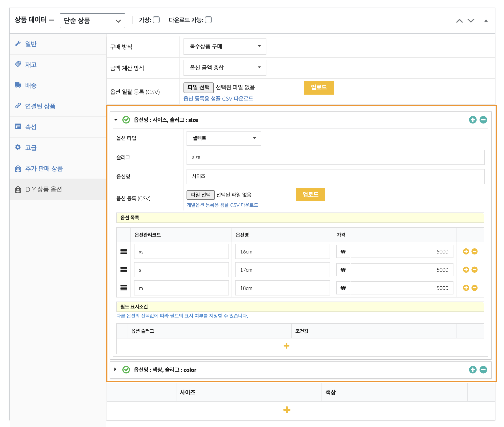This screenshot has height=427, width=504.
Task: Enable the 다운로드 가능 checkbox
Action: tap(208, 20)
